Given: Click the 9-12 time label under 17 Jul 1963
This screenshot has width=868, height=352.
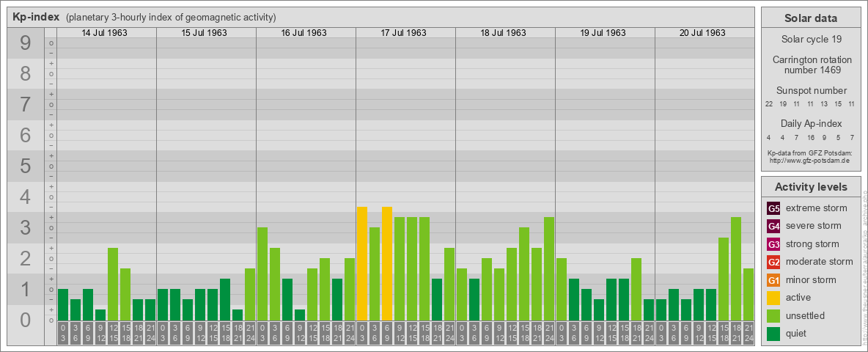Looking at the screenshot, I should click(x=400, y=334).
